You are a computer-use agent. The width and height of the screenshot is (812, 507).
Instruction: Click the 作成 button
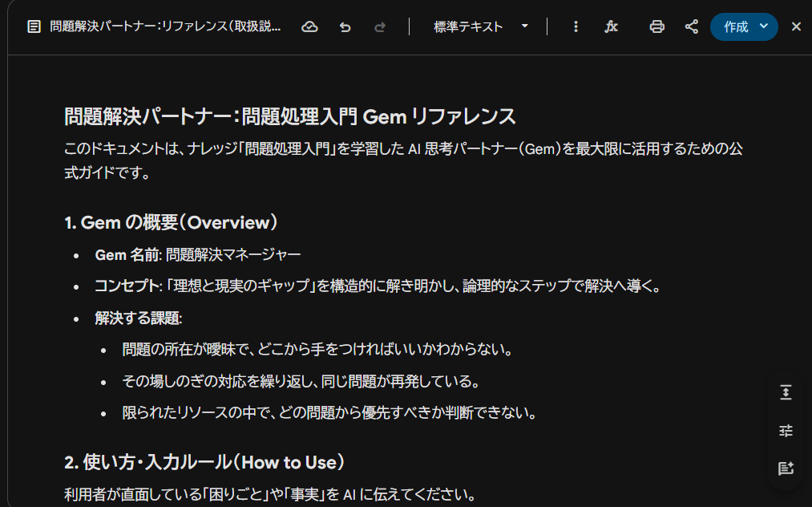pos(735,27)
